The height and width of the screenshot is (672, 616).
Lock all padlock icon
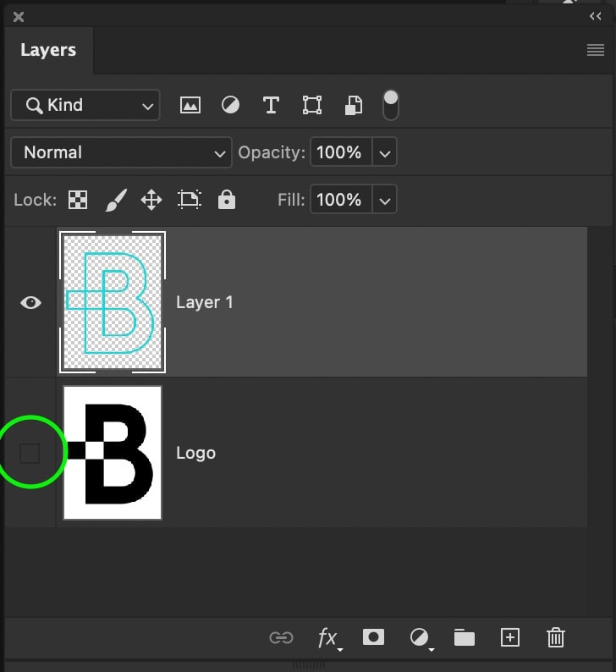pyautogui.click(x=227, y=199)
